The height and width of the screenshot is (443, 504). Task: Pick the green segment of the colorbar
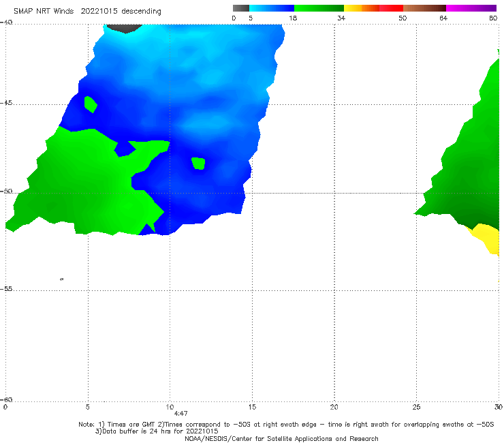pyautogui.click(x=319, y=8)
